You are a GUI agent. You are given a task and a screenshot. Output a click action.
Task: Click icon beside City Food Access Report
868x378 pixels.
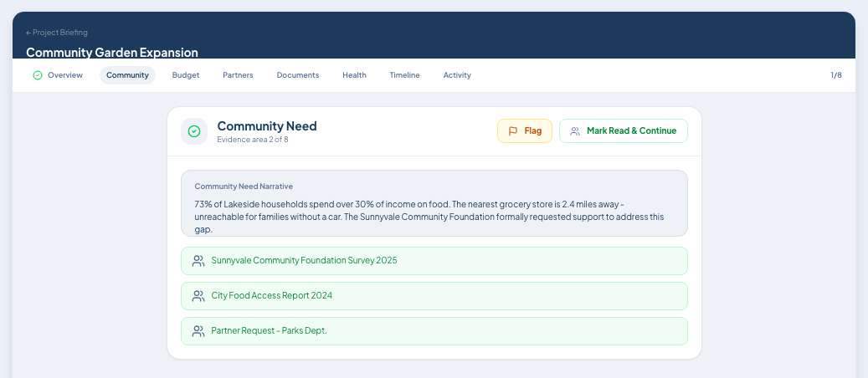pos(198,296)
